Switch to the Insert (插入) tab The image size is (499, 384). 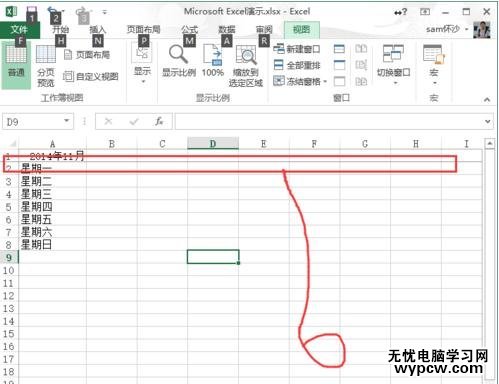(98, 29)
